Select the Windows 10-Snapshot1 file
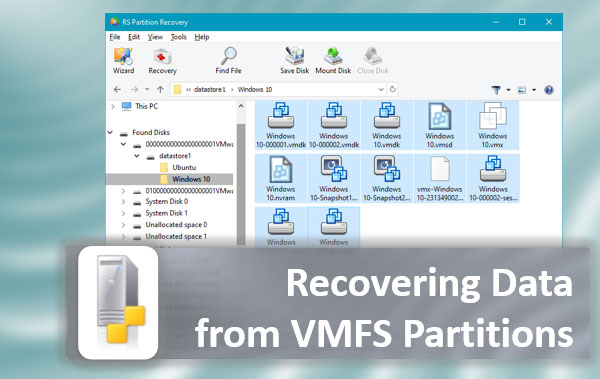This screenshot has height=379, width=600. coord(334,178)
